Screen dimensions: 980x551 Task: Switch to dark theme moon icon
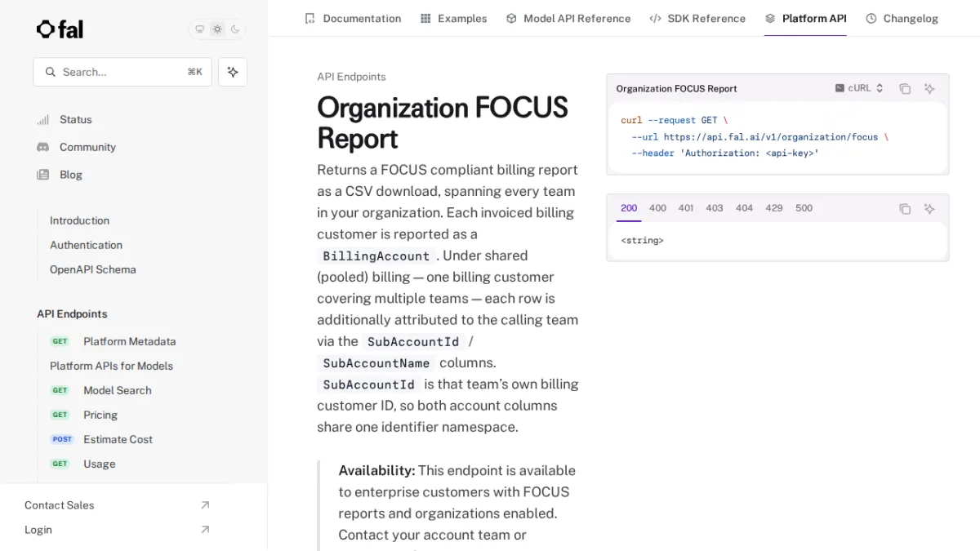[235, 29]
